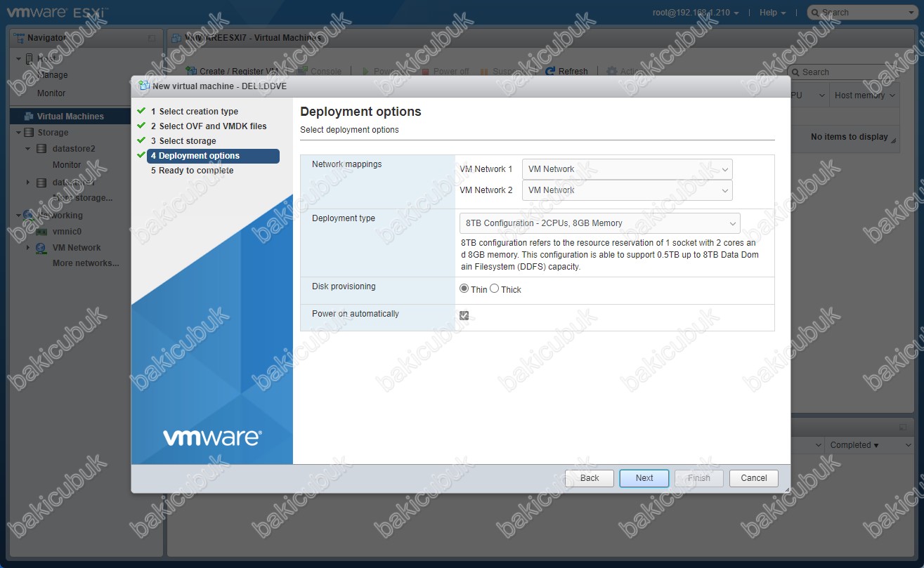Open the Help menu

772,13
